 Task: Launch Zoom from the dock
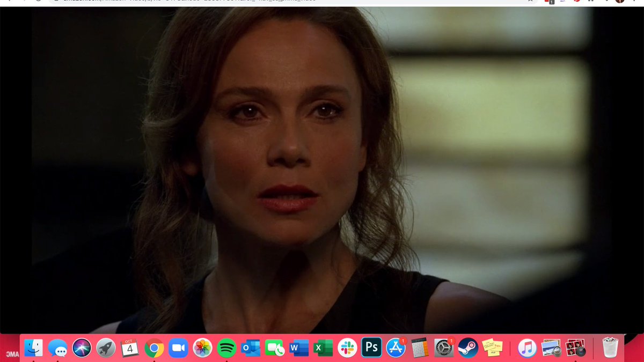click(178, 348)
